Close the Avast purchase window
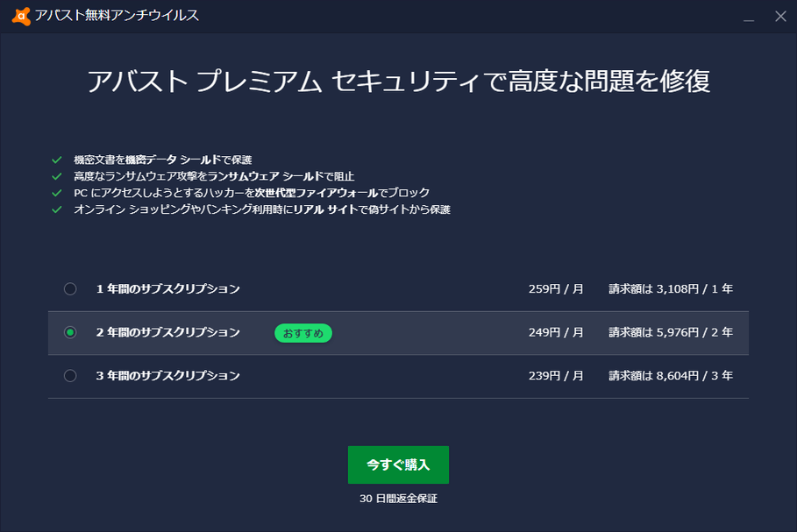797x532 pixels. (x=780, y=17)
